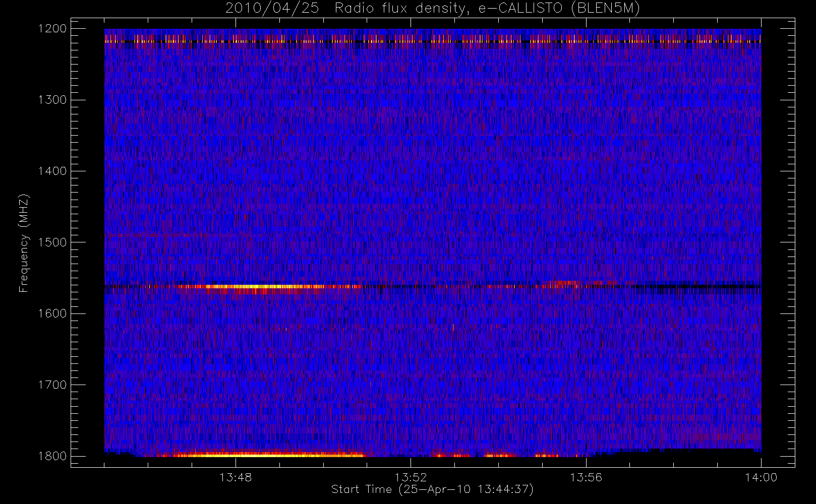Viewport: 816px width, 504px height.
Task: Click the 1500 frequency tick label
Action: pos(52,242)
